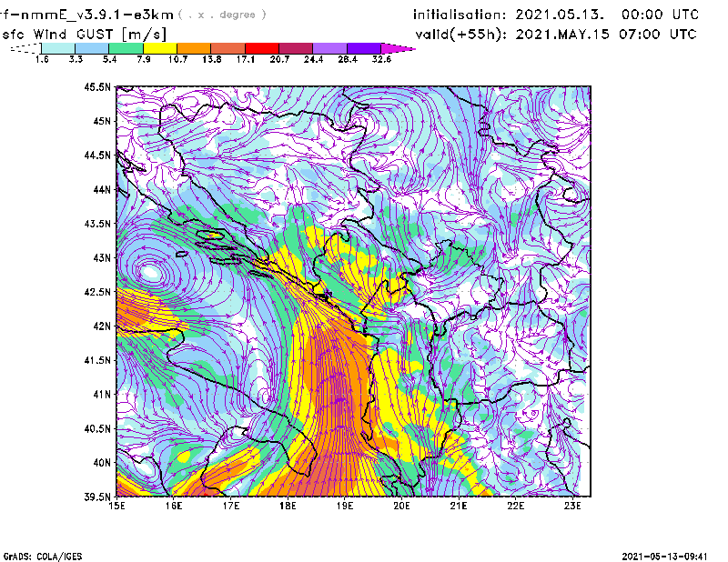Click the 17E longitude axis label
Image resolution: width=728 pixels, height=562 pixels.
231,506
